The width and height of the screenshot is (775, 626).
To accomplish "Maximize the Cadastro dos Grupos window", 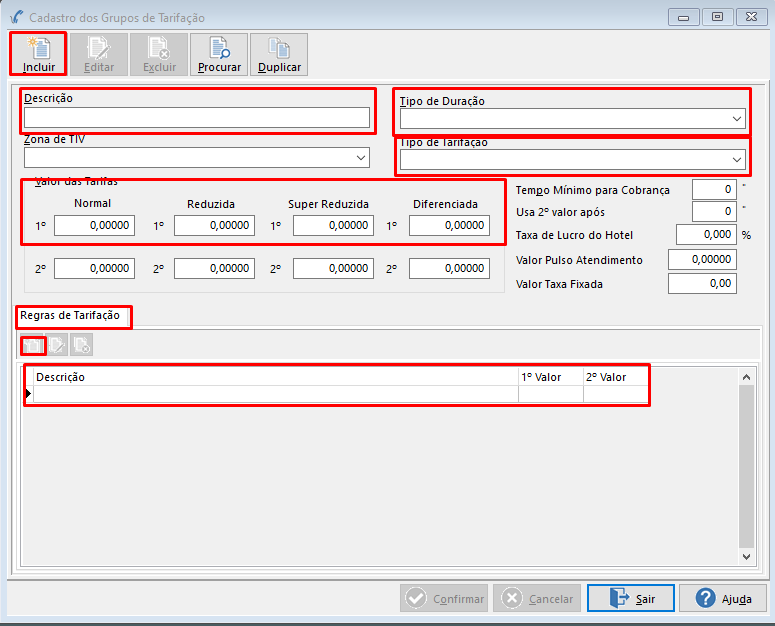I will (717, 17).
